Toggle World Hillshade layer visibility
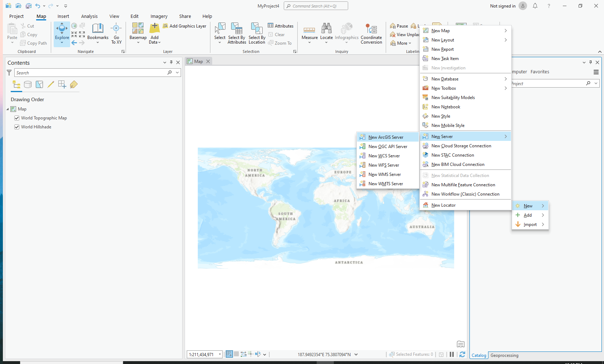604x364 pixels. point(17,127)
